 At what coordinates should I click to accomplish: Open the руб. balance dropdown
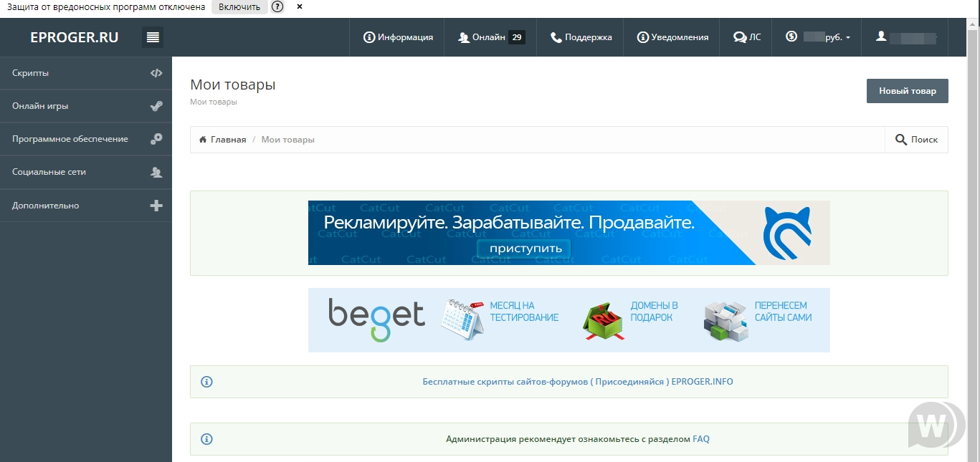(x=818, y=37)
